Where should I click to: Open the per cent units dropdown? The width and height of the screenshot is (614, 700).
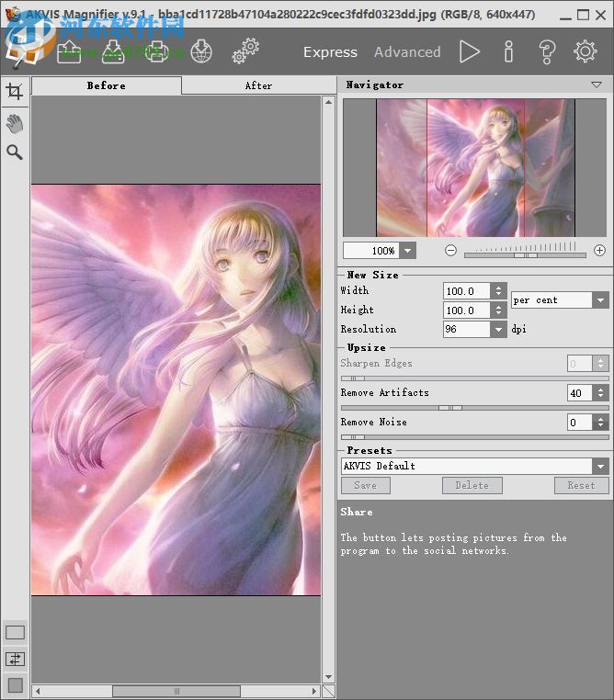click(600, 300)
